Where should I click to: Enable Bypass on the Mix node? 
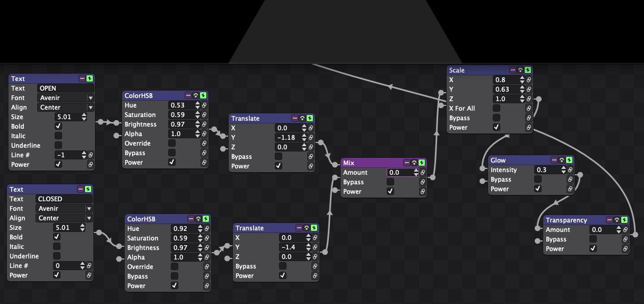coord(390,182)
